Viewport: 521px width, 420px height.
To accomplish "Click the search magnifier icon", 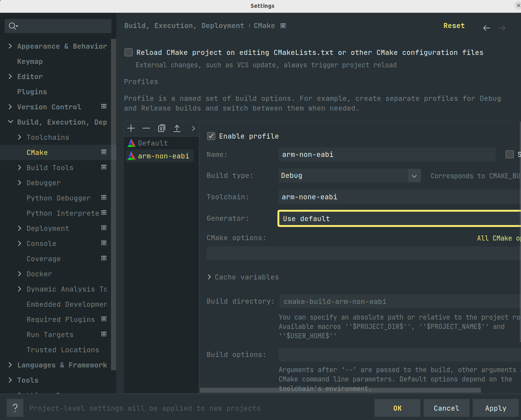I will (x=13, y=26).
